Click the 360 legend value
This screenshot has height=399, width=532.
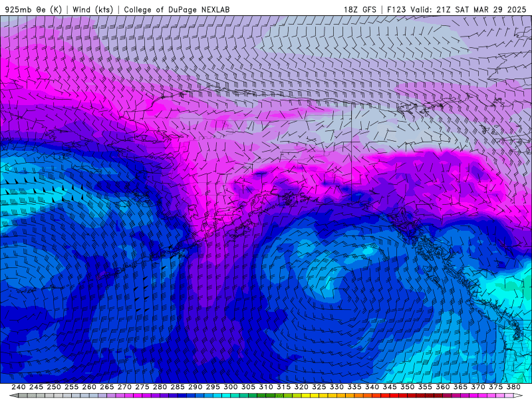coord(442,387)
